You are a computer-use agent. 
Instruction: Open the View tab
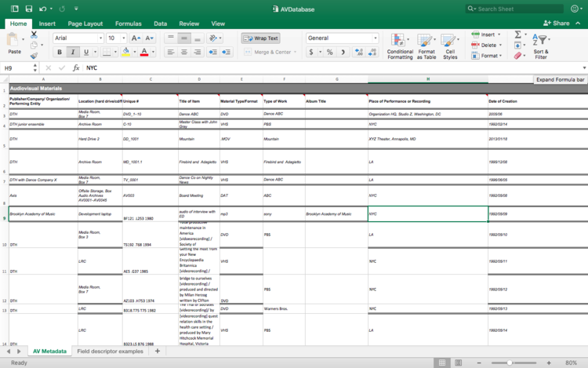click(x=218, y=24)
